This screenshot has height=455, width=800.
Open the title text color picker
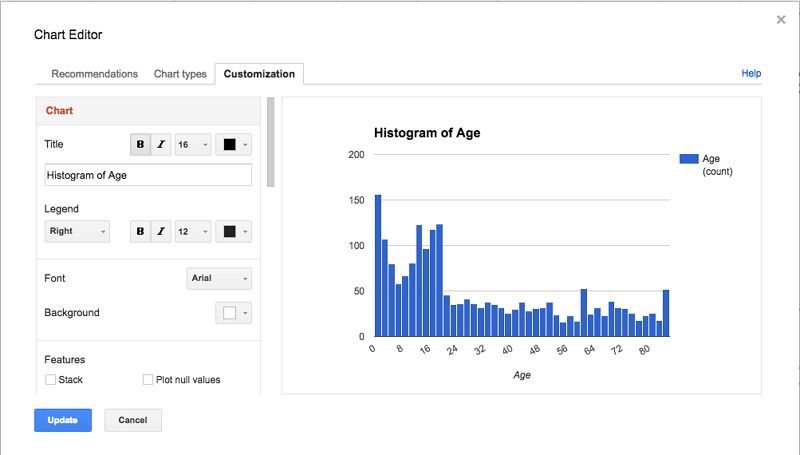(x=234, y=144)
